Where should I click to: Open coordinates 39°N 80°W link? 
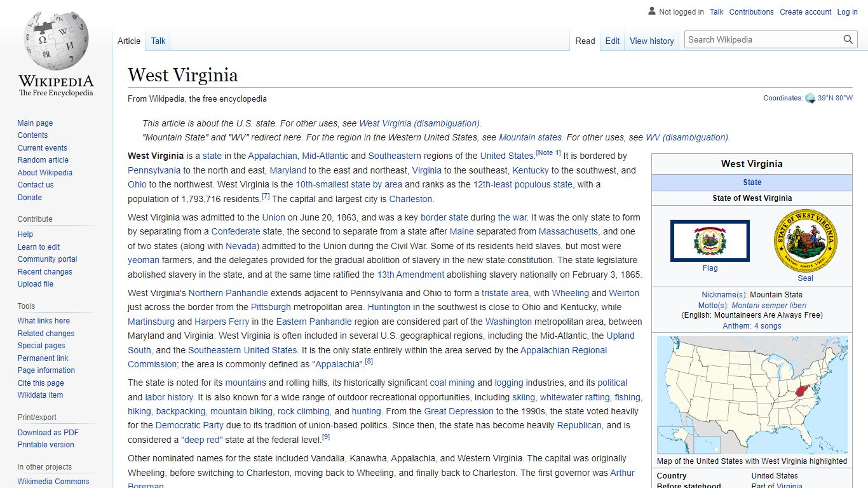(835, 98)
